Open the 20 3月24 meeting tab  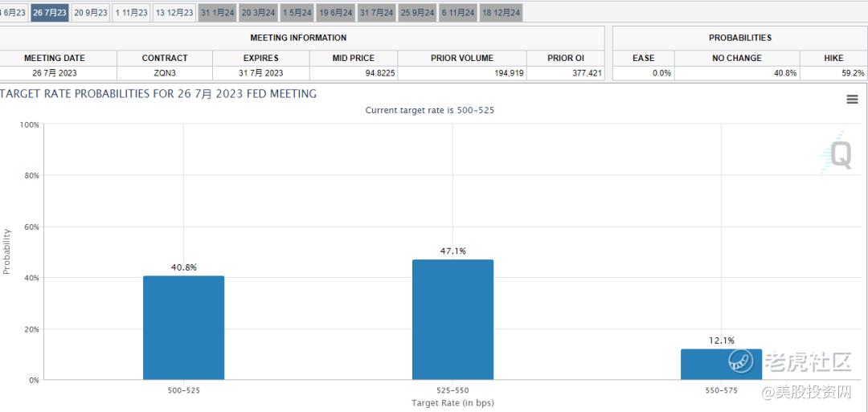click(x=259, y=13)
